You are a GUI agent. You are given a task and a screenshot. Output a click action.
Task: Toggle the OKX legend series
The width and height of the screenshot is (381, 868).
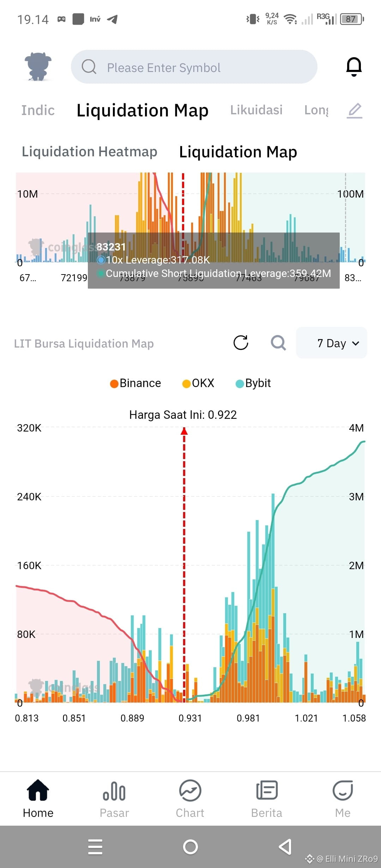pyautogui.click(x=198, y=383)
